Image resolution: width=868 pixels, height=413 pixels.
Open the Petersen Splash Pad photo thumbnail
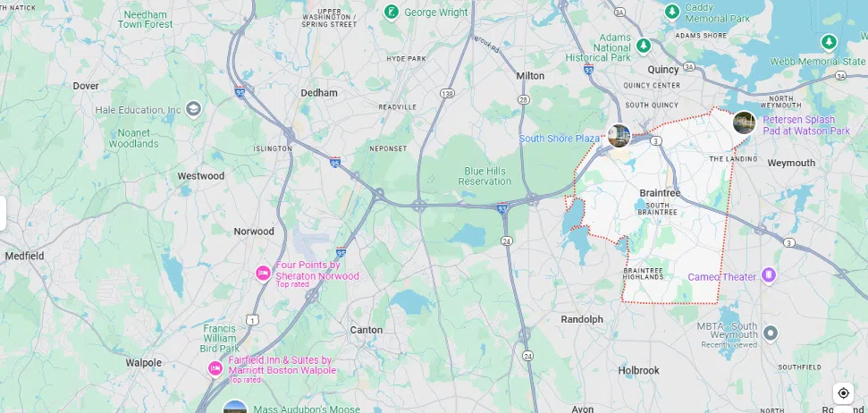[744, 122]
